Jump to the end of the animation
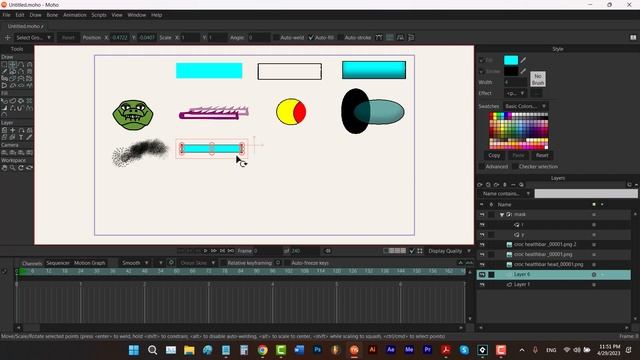Image resolution: width=640 pixels, height=360 pixels. [231, 251]
